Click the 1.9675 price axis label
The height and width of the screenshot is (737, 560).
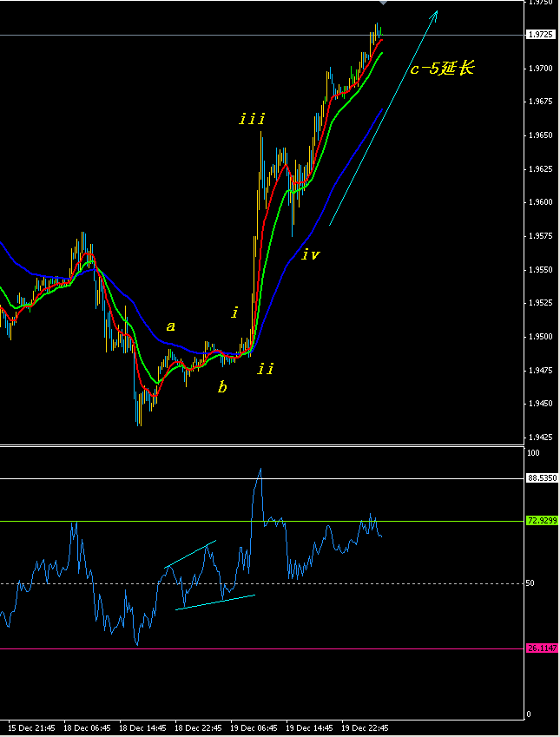click(x=540, y=102)
